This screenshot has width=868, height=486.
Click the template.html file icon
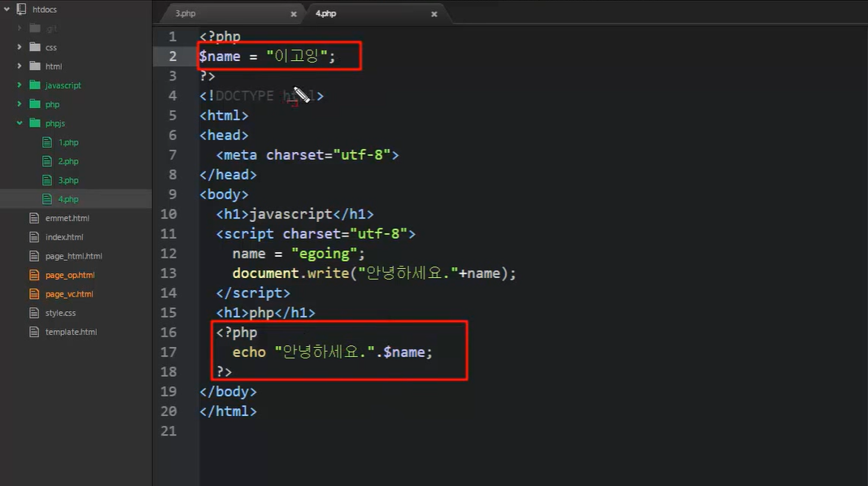[34, 332]
